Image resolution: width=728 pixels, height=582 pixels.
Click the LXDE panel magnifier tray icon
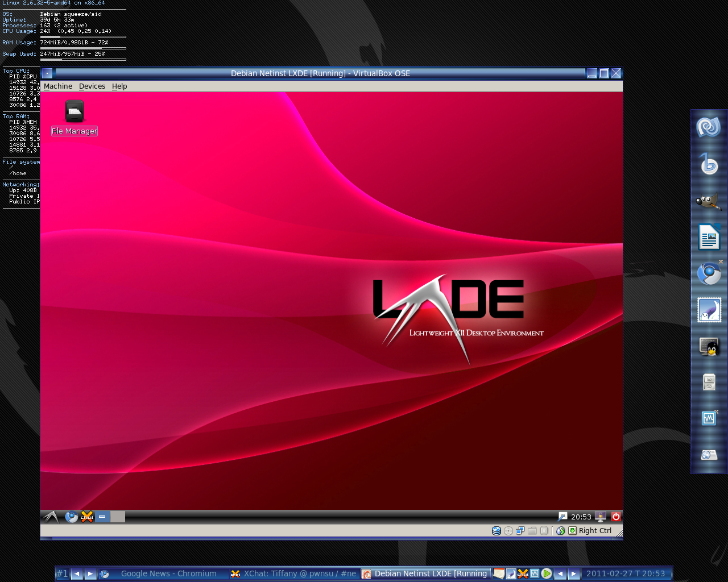click(x=562, y=517)
